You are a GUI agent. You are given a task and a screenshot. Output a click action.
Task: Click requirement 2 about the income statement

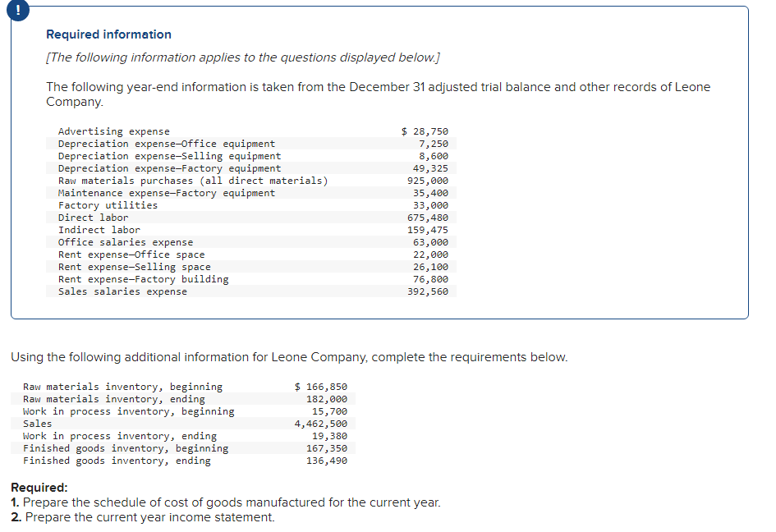[143, 517]
